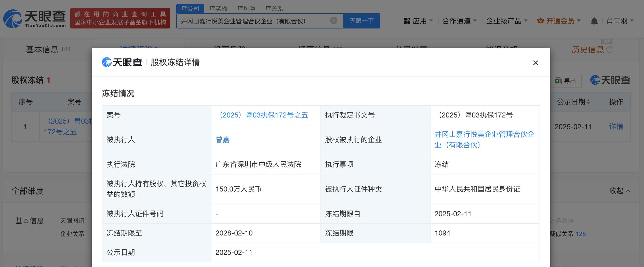Collapse the 全部维度 section via 收起
This screenshot has height=267, width=644.
(x=619, y=191)
